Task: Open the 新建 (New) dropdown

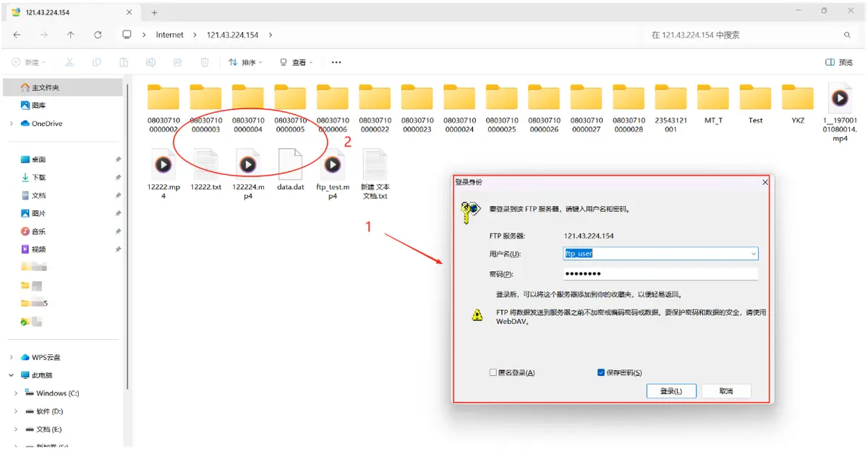Action: pos(29,63)
